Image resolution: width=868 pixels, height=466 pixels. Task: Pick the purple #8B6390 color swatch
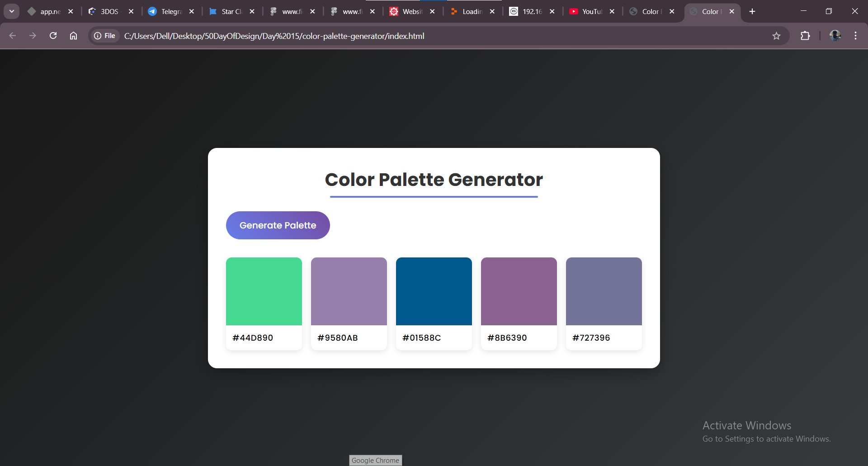pyautogui.click(x=519, y=291)
